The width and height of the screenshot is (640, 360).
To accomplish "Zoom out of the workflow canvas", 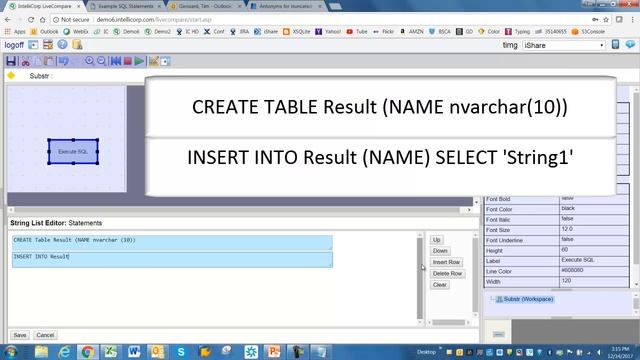I will click(x=102, y=61).
